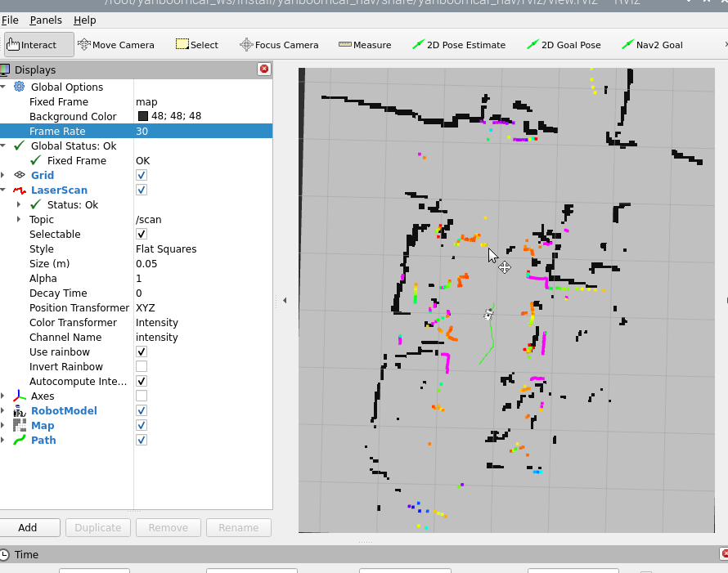Click the Displays panel monitor icon
Screen dimensions: 728x573
point(5,70)
